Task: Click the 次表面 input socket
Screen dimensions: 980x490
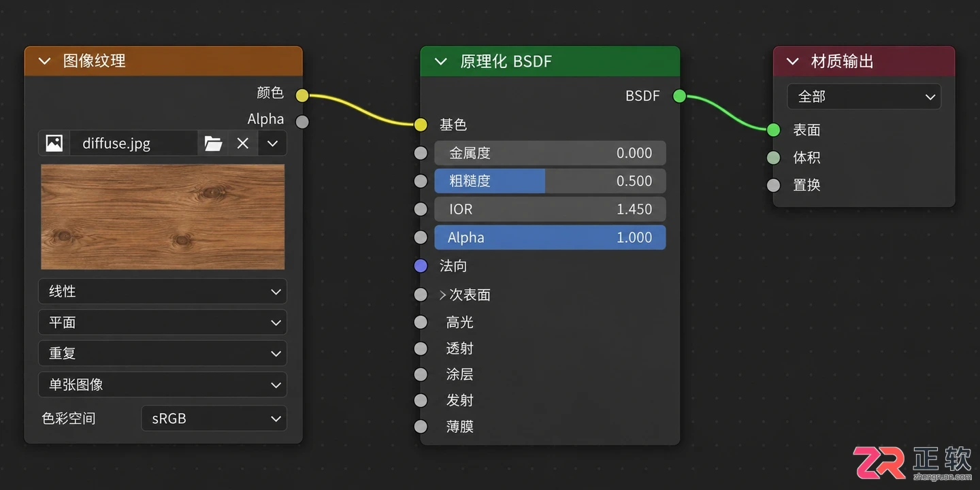Action: pyautogui.click(x=421, y=295)
